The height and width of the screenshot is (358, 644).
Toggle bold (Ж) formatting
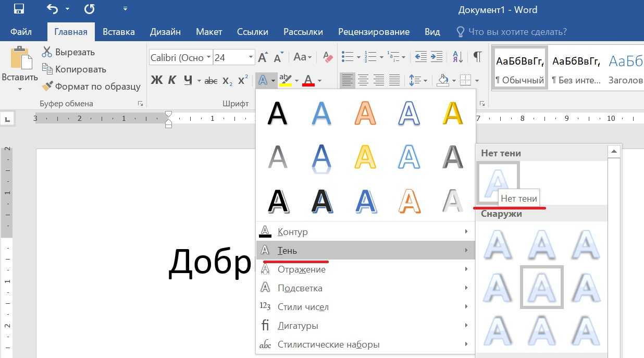click(x=157, y=80)
